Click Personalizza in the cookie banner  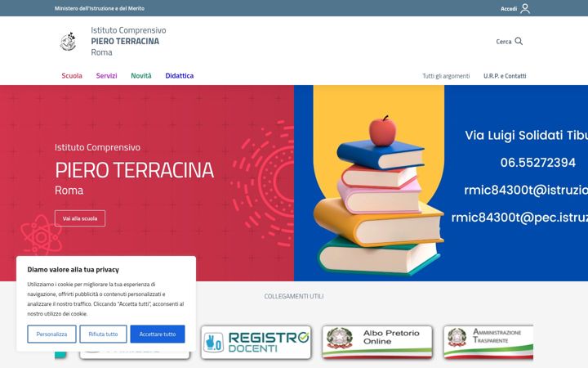51,334
